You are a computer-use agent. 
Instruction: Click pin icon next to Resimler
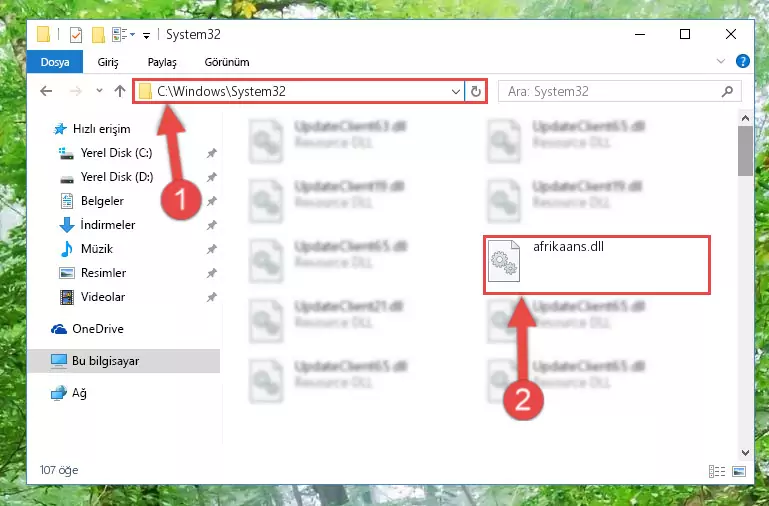(211, 273)
